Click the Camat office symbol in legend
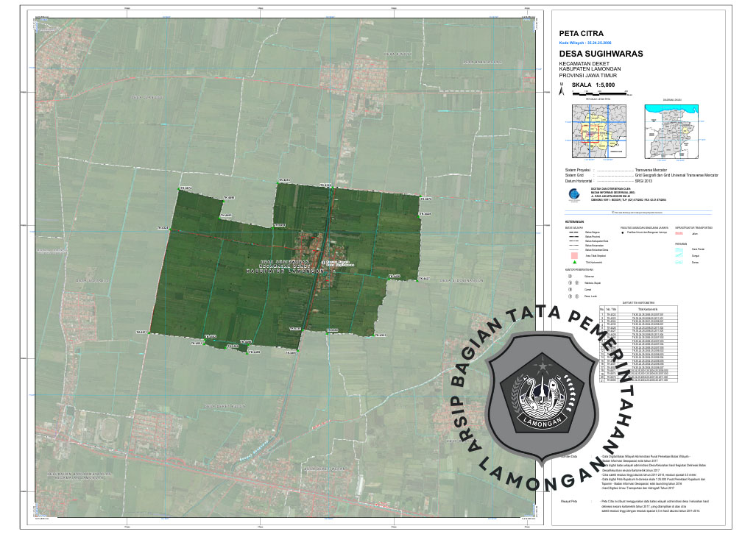This screenshot has width=756, height=537. point(570,290)
